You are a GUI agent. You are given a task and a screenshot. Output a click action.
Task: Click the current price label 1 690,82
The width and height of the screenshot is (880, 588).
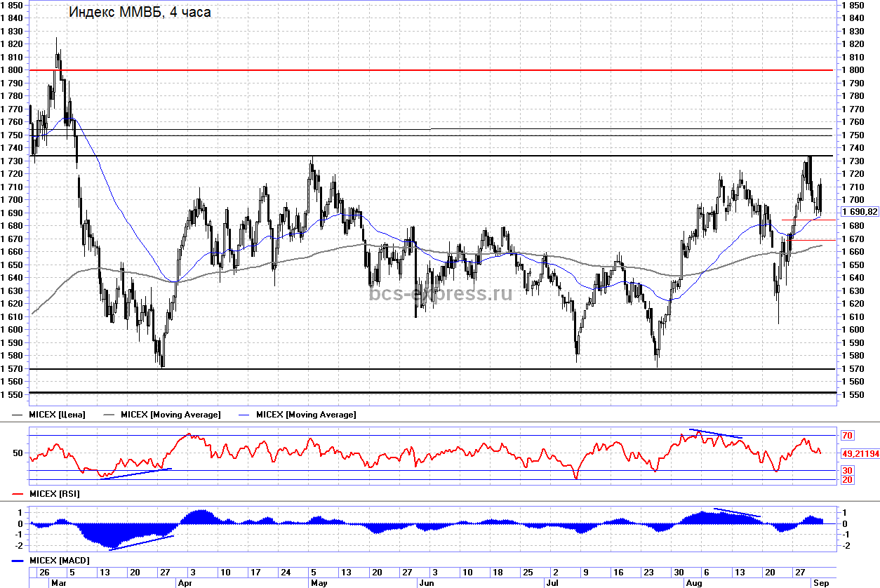click(859, 212)
